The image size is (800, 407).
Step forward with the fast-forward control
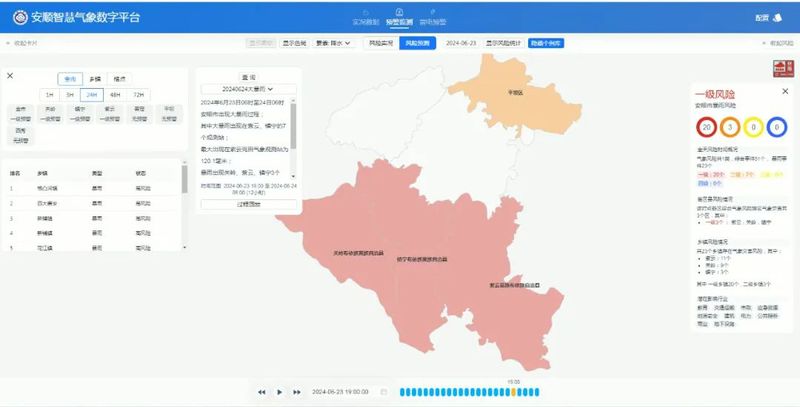pyautogui.click(x=296, y=392)
